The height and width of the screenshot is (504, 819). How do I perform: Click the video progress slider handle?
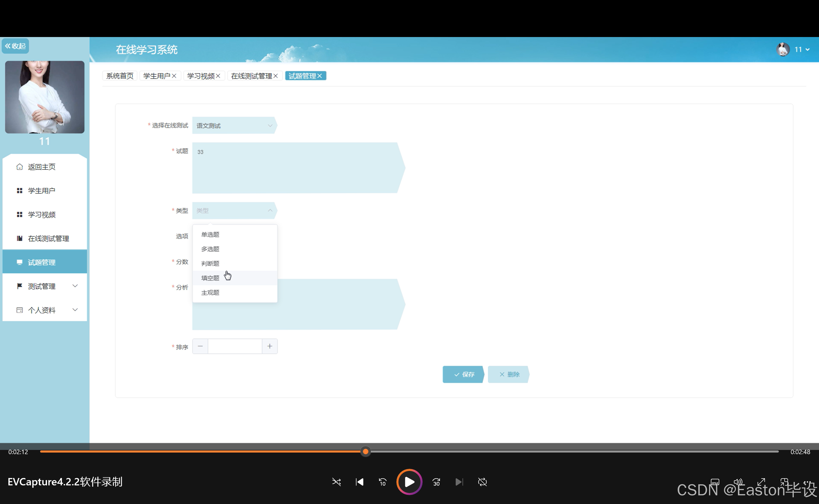[x=366, y=452]
